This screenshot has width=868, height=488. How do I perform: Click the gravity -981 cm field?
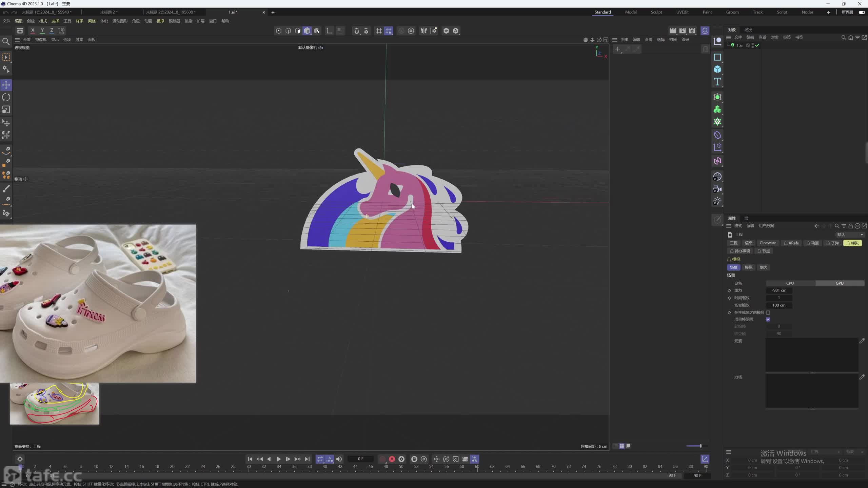pyautogui.click(x=779, y=290)
